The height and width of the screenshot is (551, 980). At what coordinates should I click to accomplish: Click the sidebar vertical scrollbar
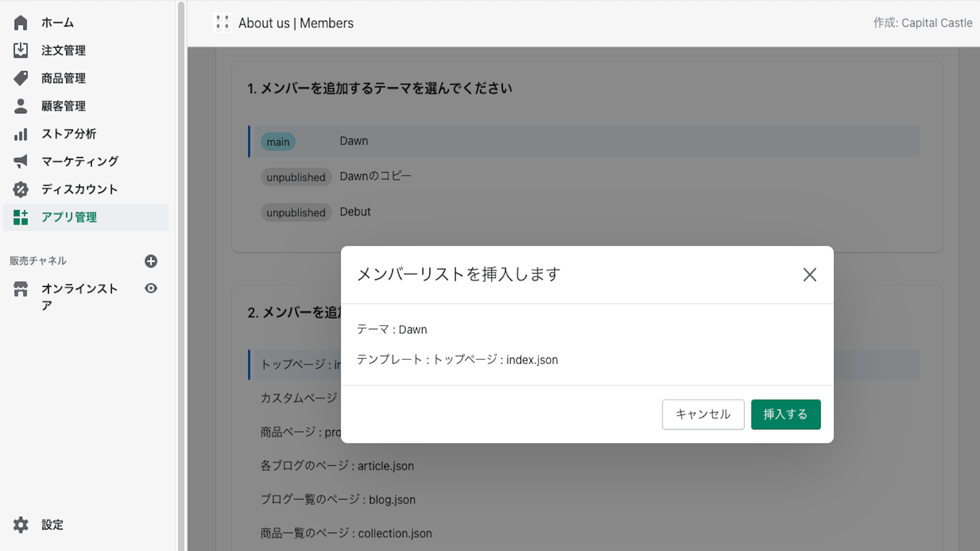coord(181,275)
